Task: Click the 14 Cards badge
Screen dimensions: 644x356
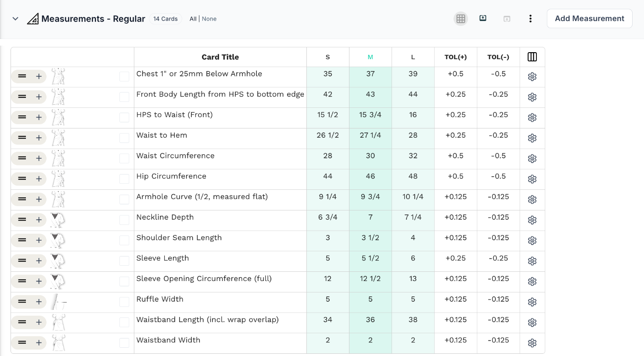Action: pos(165,19)
